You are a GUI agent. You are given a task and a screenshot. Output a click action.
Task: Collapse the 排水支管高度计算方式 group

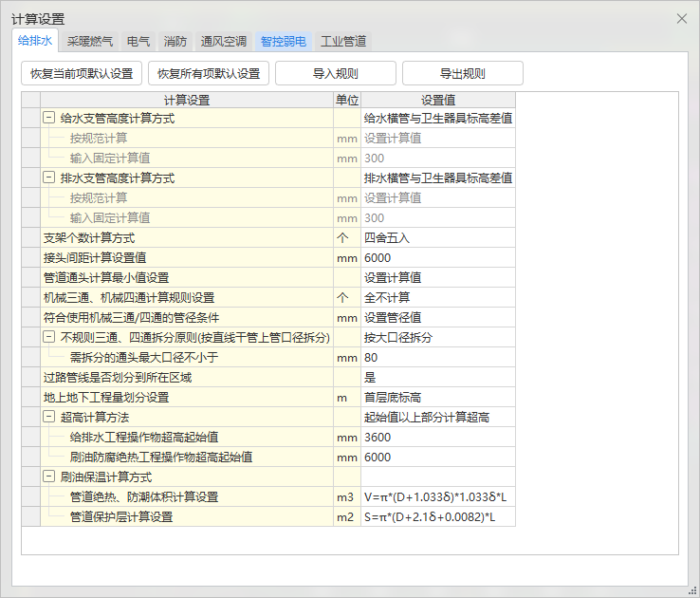tap(48, 178)
